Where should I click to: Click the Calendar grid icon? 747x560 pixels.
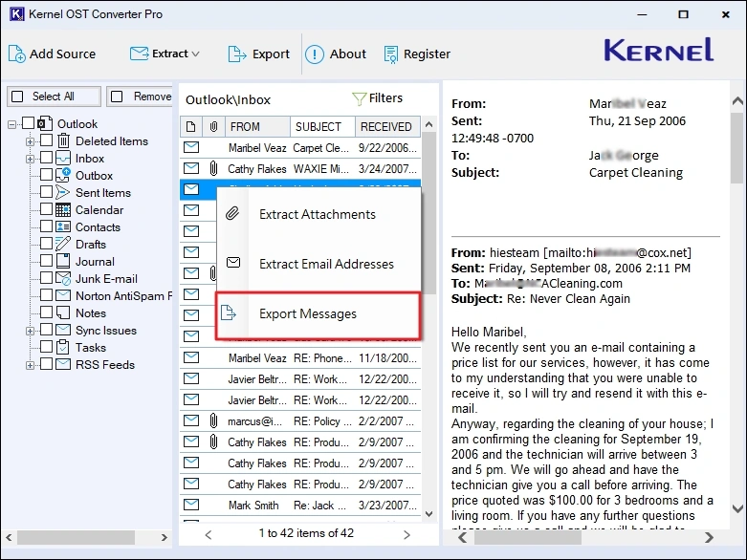click(63, 210)
